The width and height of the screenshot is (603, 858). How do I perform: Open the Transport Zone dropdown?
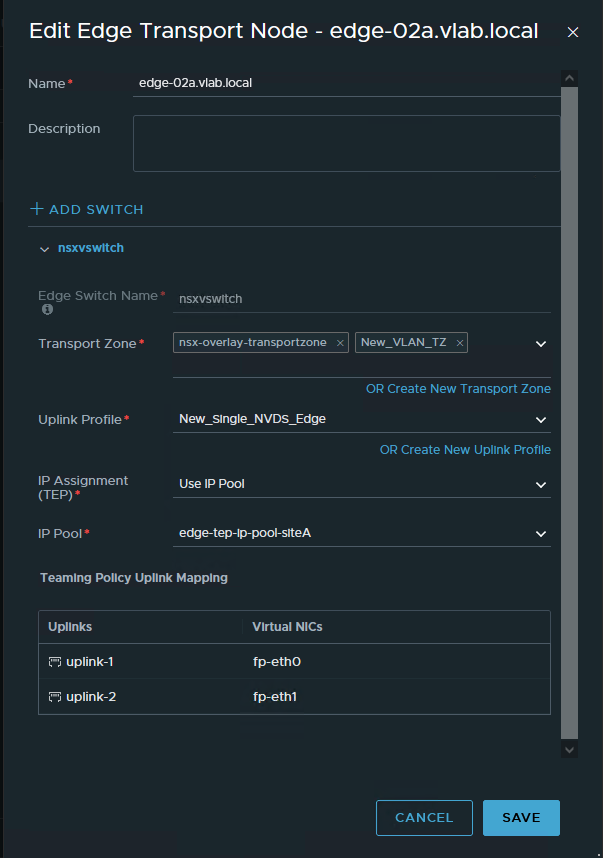540,343
